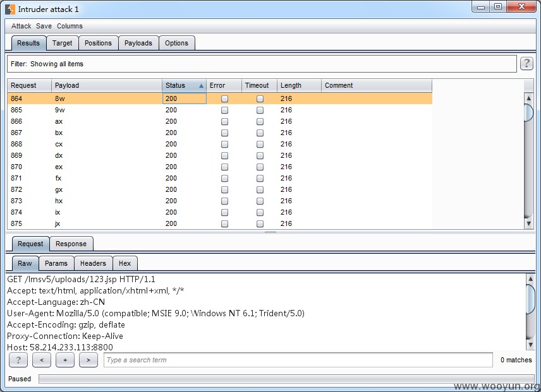Screen dimensions: 541x392
Task: Toggle Timeout checkbox for request 874
Action: tap(260, 213)
